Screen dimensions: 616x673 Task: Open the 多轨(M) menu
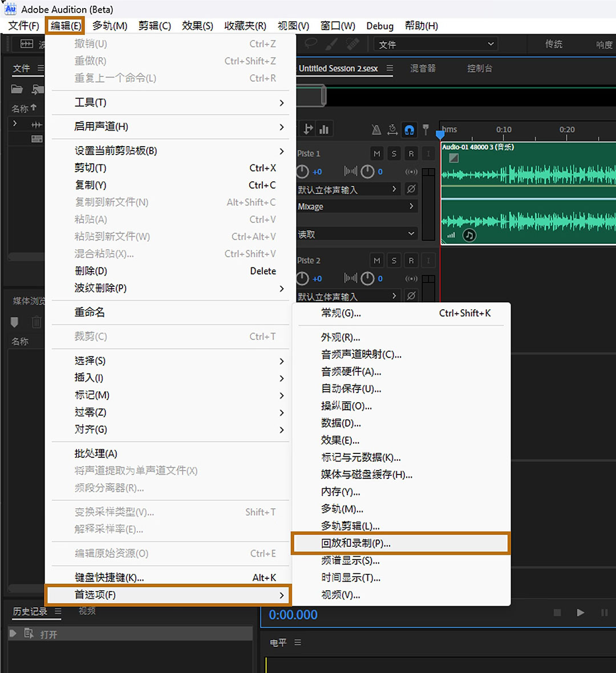click(110, 26)
